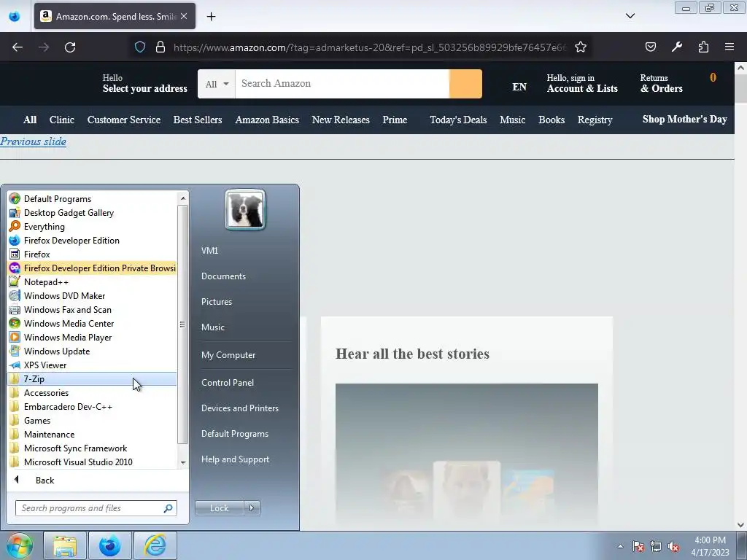Click the Windows Start orb

coord(20,545)
